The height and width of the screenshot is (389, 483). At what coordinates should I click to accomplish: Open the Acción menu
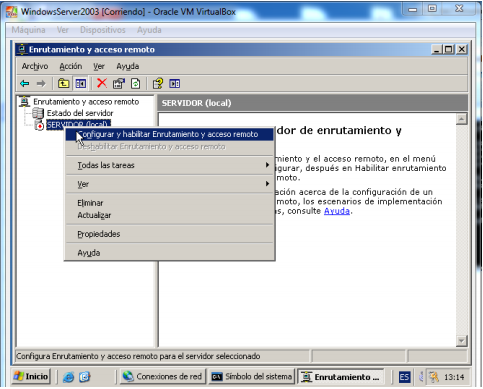(x=71, y=66)
